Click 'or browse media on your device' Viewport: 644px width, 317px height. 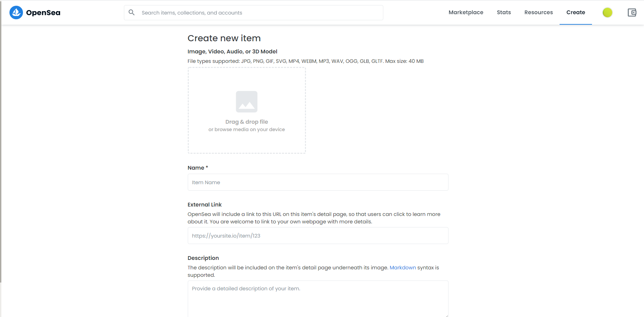pyautogui.click(x=247, y=129)
